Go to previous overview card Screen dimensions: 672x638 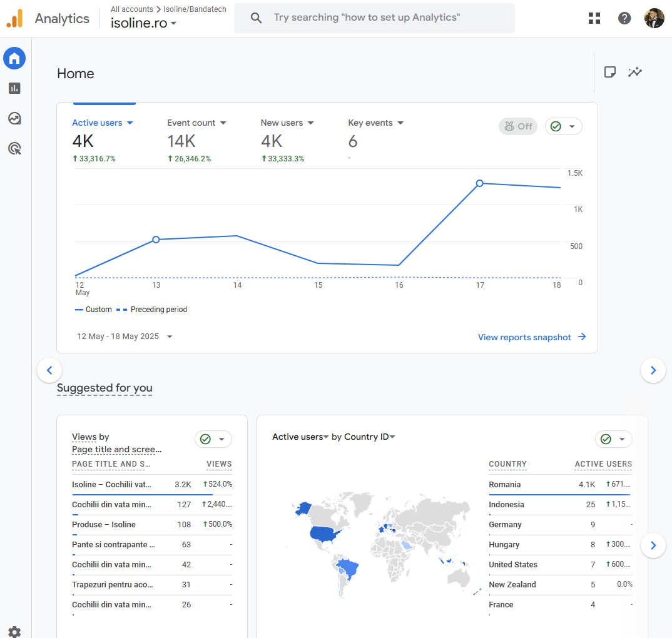point(49,370)
